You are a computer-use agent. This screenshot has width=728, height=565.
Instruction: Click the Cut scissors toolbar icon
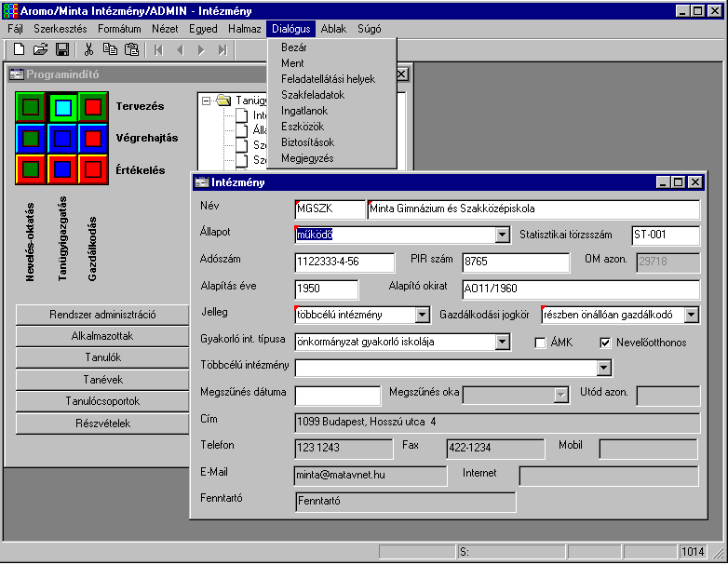click(88, 49)
